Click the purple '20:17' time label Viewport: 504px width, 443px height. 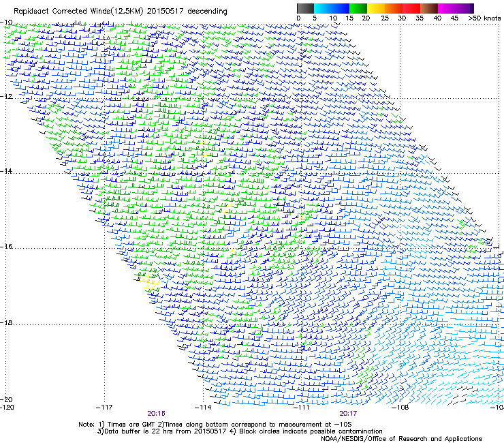coord(348,414)
